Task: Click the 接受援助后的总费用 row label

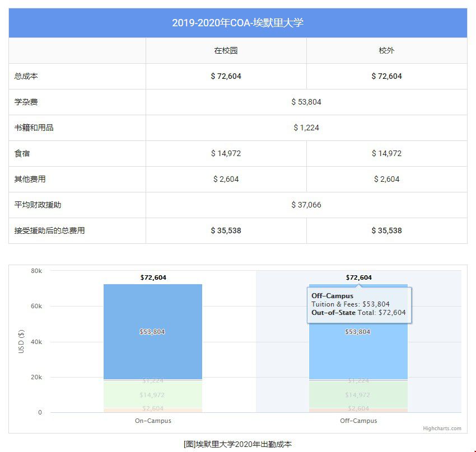Action: [50, 230]
